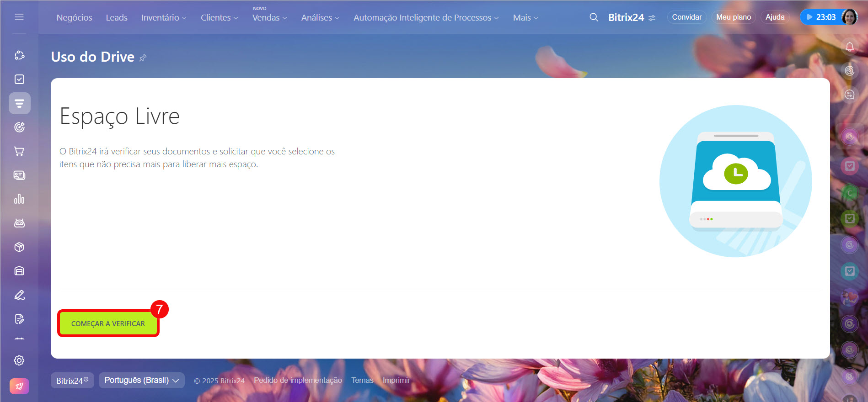Open the hamburger menu in the sidebar
Image resolution: width=868 pixels, height=402 pixels.
tap(19, 17)
